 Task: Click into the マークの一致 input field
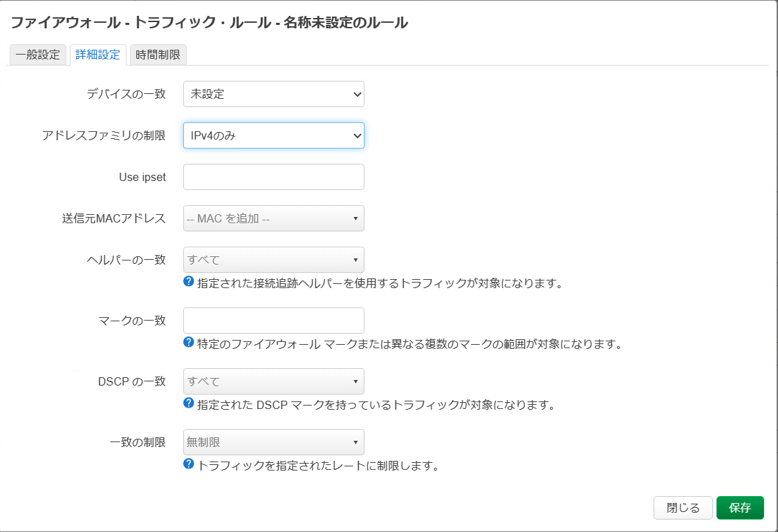(273, 321)
